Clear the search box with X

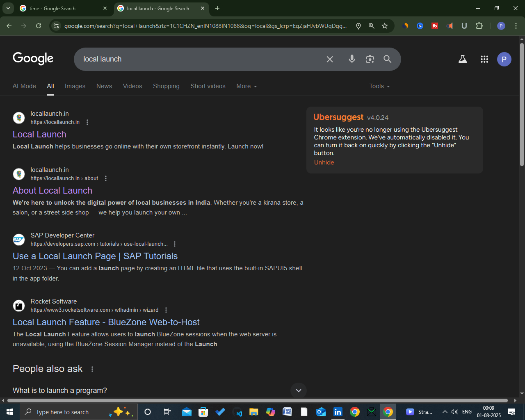point(330,59)
